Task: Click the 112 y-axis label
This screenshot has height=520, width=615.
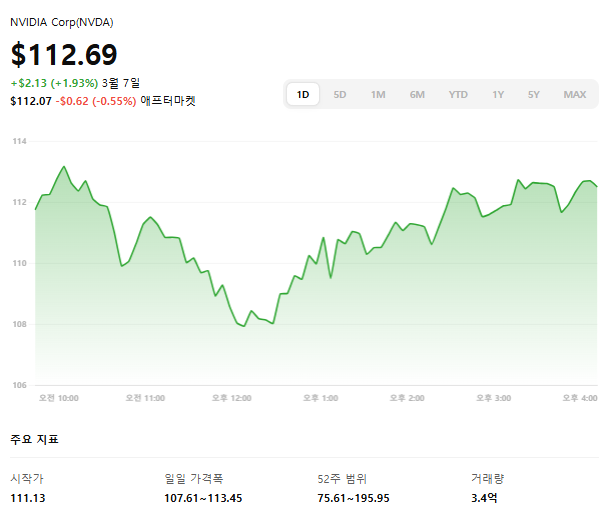Action: 19,202
